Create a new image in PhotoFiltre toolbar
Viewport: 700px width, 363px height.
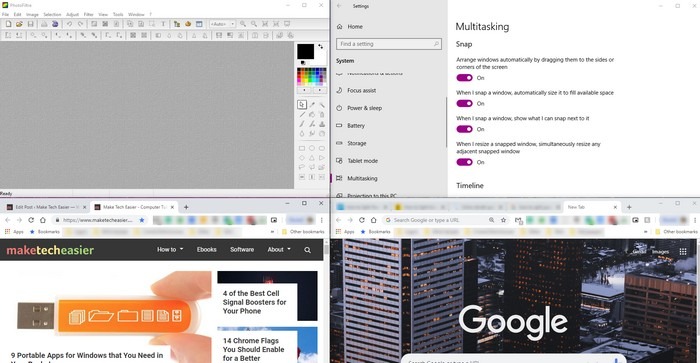pos(8,24)
